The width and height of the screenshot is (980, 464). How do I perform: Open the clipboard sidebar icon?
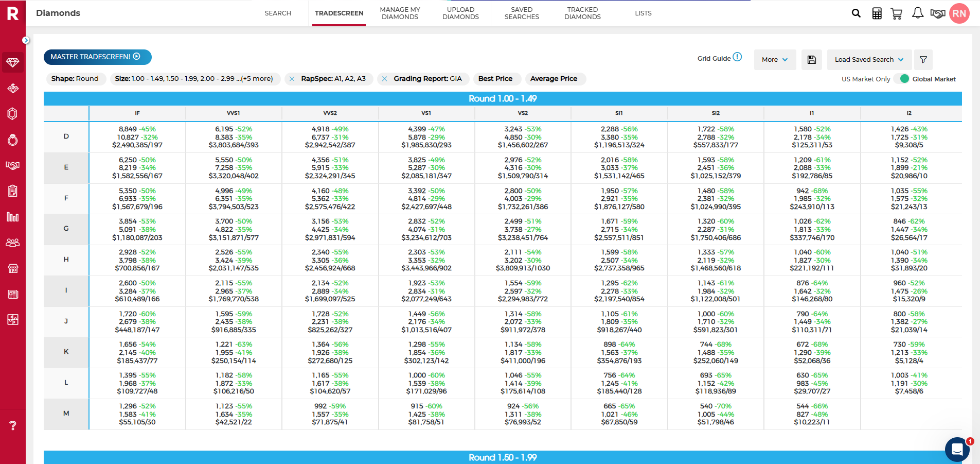[x=13, y=191]
